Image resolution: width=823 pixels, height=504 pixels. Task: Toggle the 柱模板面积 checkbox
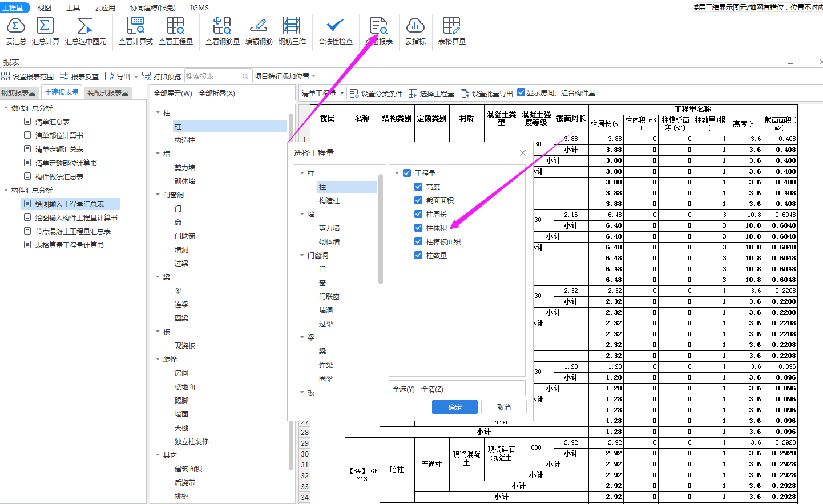418,241
